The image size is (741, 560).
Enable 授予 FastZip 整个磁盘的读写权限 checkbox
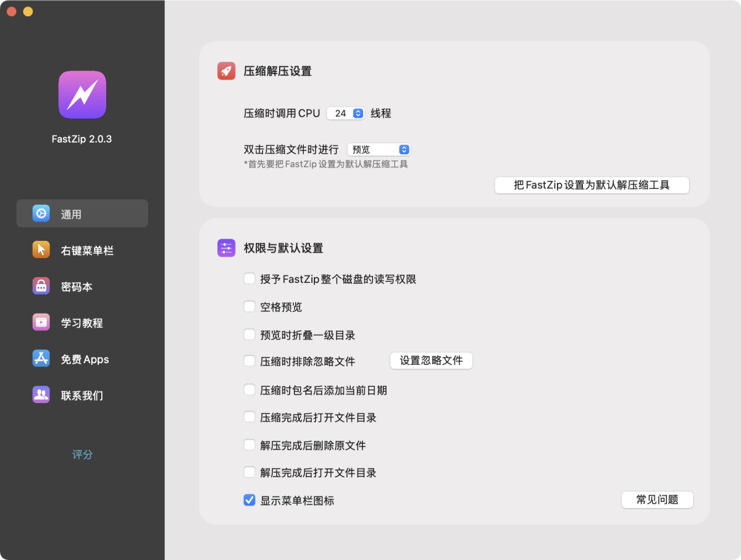pyautogui.click(x=249, y=278)
